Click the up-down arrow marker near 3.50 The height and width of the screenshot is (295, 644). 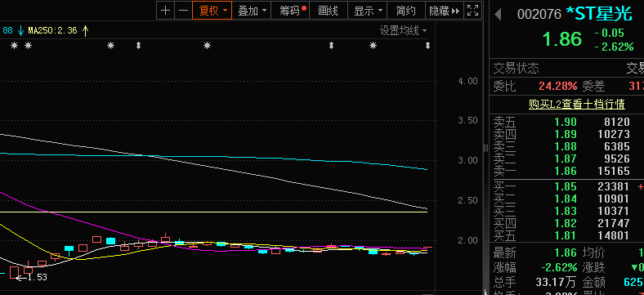tap(427, 46)
